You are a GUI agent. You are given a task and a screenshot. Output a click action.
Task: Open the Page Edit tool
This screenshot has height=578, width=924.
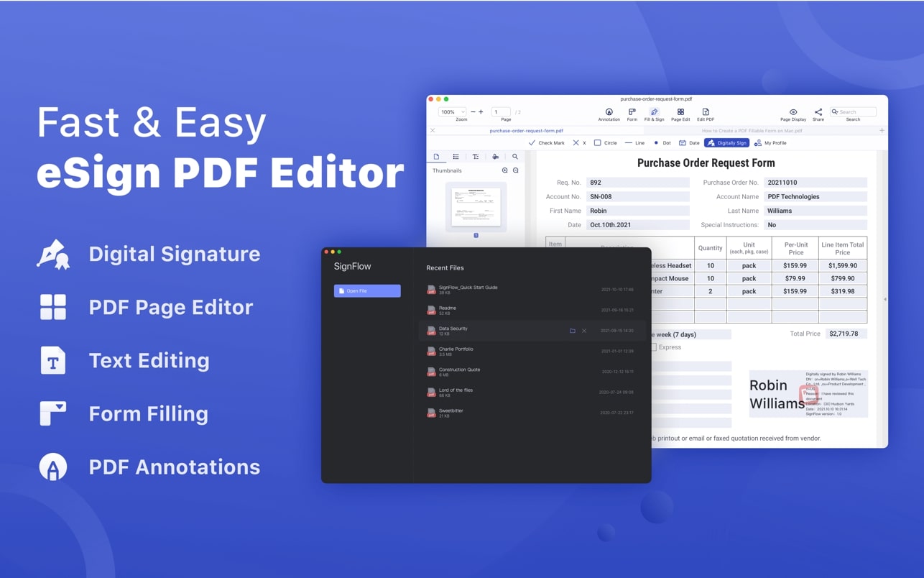[680, 113]
